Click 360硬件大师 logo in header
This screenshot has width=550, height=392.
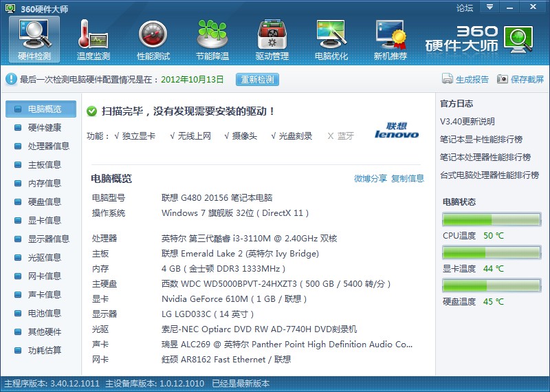pos(479,39)
